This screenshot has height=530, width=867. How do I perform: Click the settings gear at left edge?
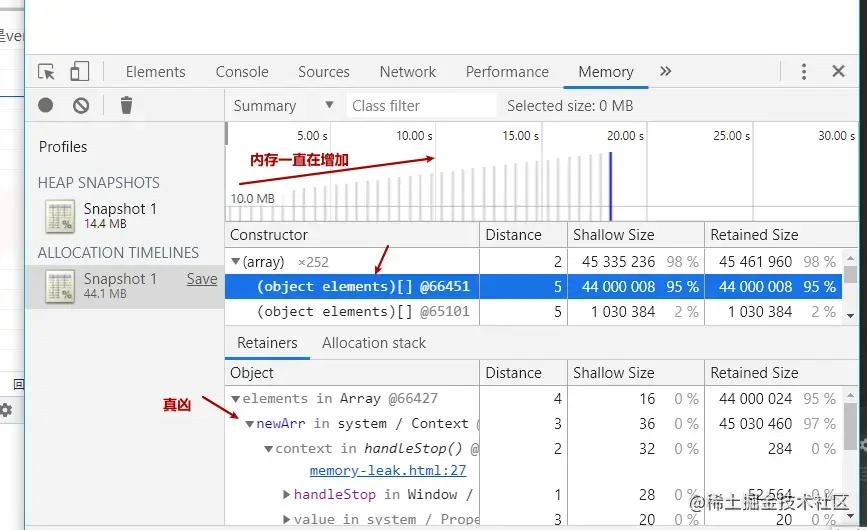(x=6, y=410)
